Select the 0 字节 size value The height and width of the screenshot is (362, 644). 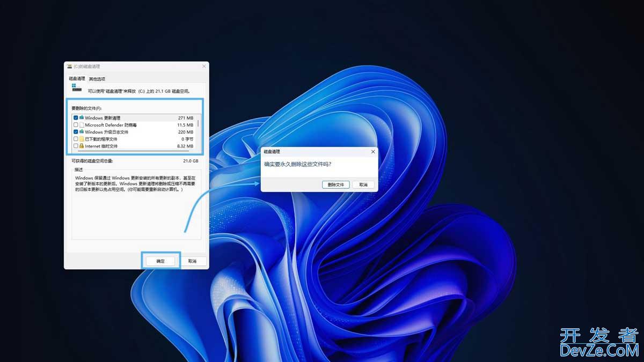click(187, 139)
